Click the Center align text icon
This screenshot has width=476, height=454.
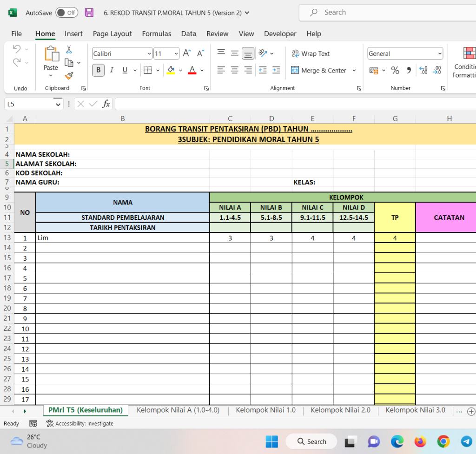coord(234,70)
